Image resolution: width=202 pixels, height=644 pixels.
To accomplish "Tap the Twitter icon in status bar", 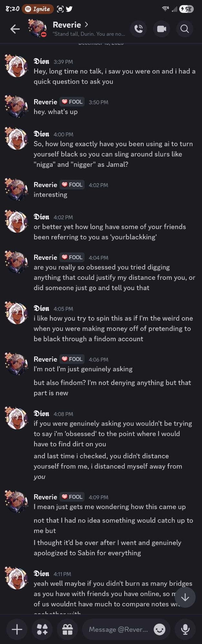I will point(69,9).
